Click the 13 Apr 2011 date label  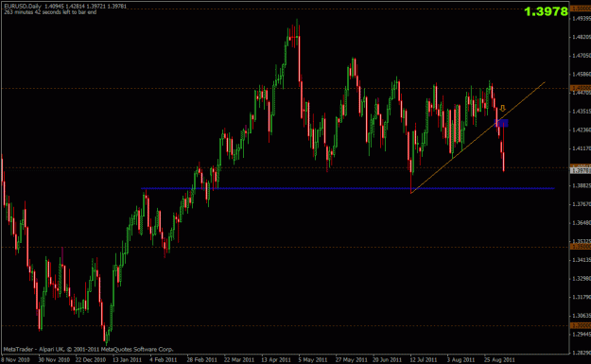point(276,359)
